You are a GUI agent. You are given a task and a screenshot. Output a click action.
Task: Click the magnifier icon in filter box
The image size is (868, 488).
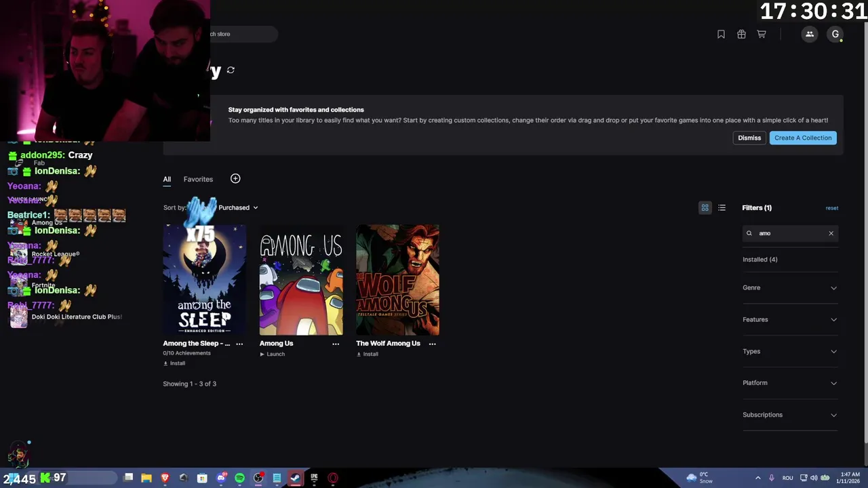[x=749, y=233]
